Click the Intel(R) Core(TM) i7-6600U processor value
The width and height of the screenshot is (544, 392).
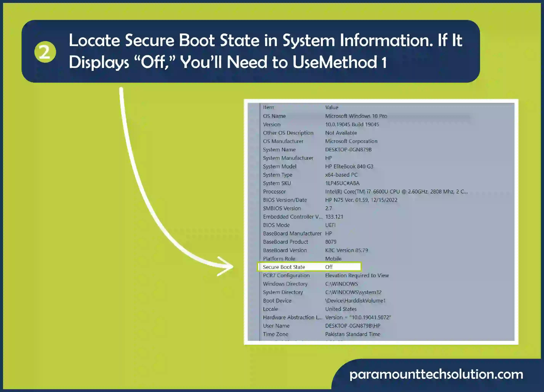(396, 192)
